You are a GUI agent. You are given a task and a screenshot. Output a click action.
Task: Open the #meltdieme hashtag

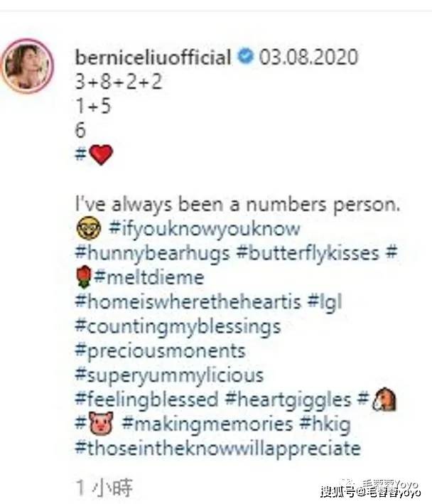tap(149, 277)
